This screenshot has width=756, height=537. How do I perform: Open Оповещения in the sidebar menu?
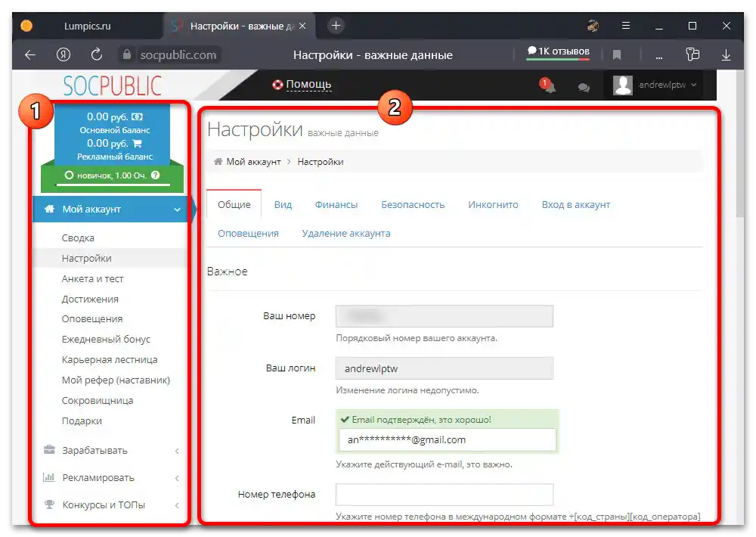[92, 319]
